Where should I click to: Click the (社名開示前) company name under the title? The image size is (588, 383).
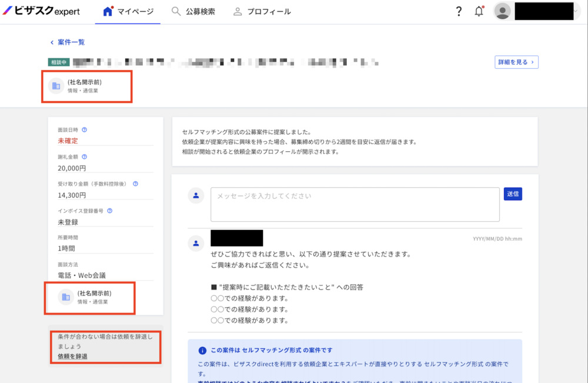(85, 82)
